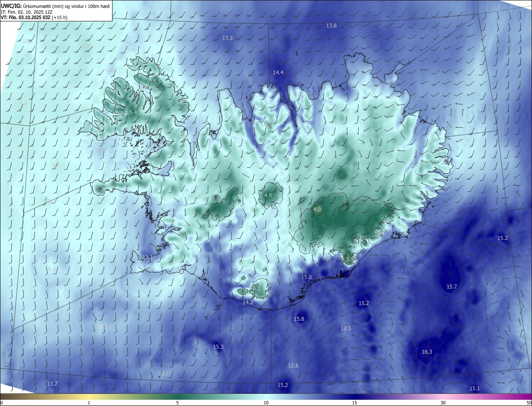Click the color scale tick label 10
The height and width of the screenshot is (406, 532).
coord(266,403)
